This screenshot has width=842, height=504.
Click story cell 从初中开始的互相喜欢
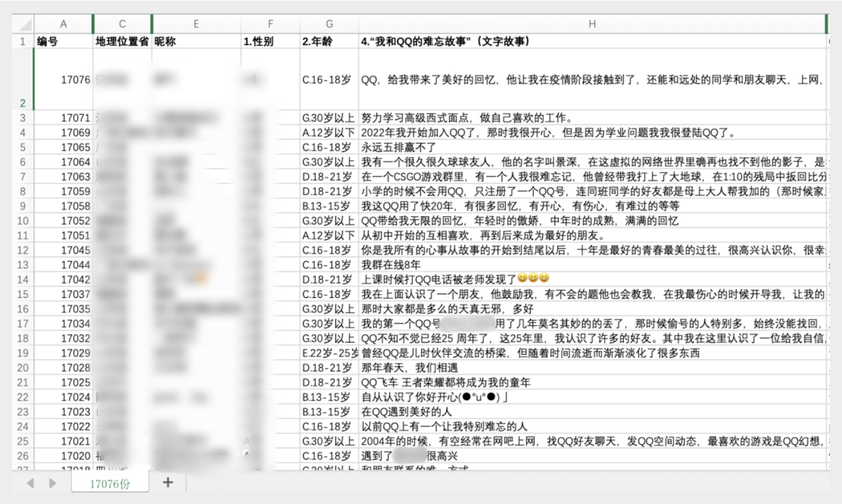592,235
